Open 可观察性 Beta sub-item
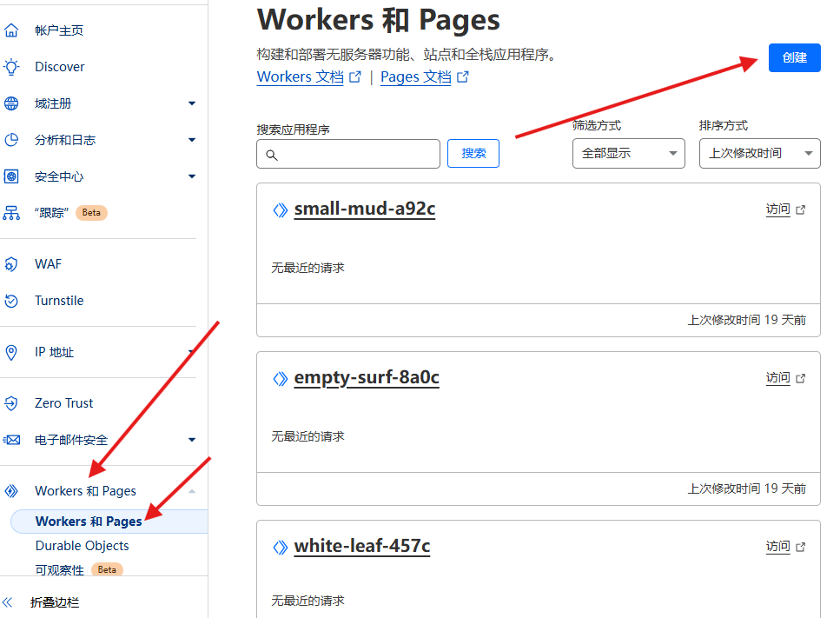The height and width of the screenshot is (618, 840). [79, 570]
